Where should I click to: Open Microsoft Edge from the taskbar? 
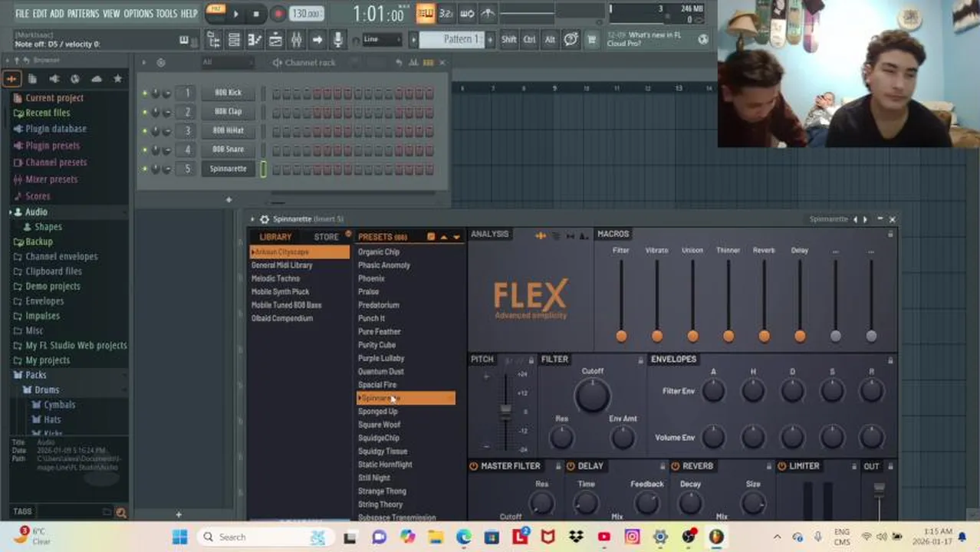pyautogui.click(x=464, y=537)
